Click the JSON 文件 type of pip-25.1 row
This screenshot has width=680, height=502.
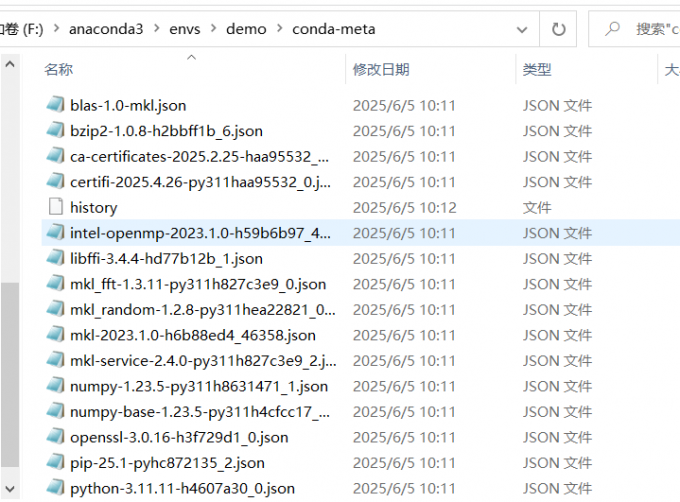pos(557,463)
